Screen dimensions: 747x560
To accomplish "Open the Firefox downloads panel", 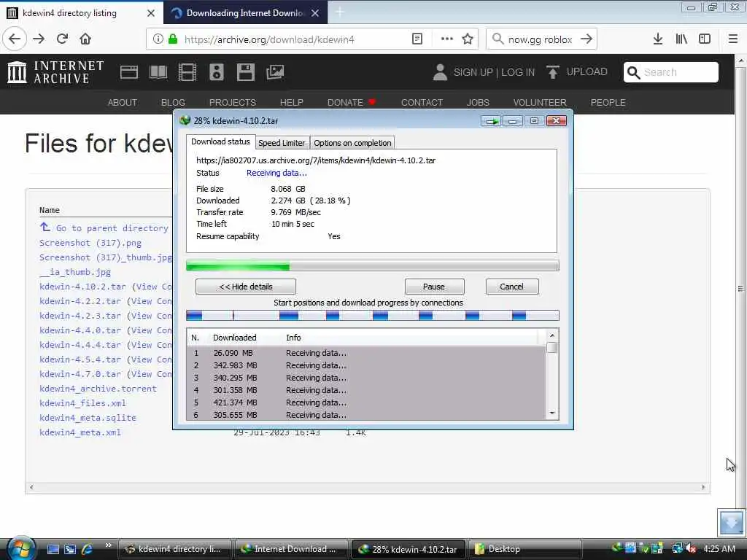I will pos(658,39).
